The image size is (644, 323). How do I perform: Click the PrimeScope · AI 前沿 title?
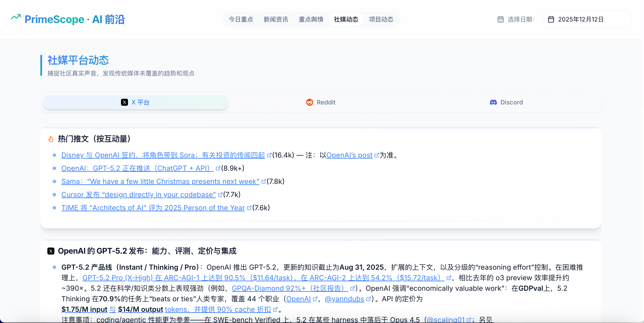tap(75, 20)
